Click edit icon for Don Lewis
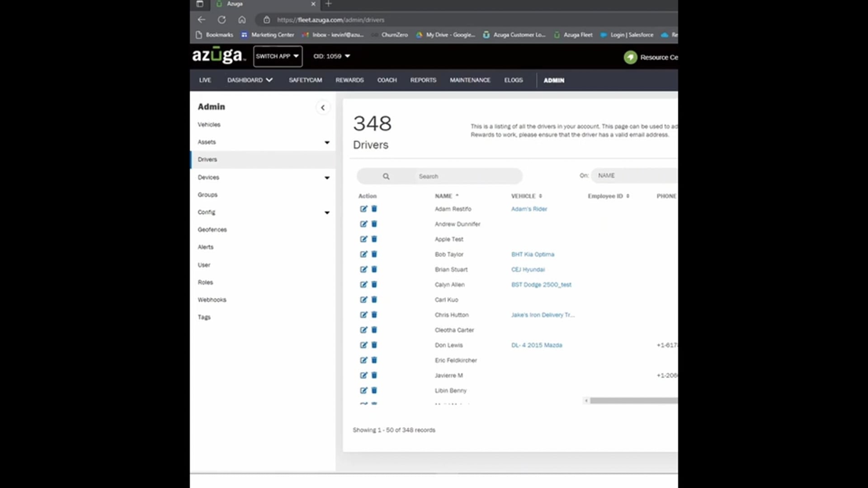The width and height of the screenshot is (868, 488). point(363,345)
